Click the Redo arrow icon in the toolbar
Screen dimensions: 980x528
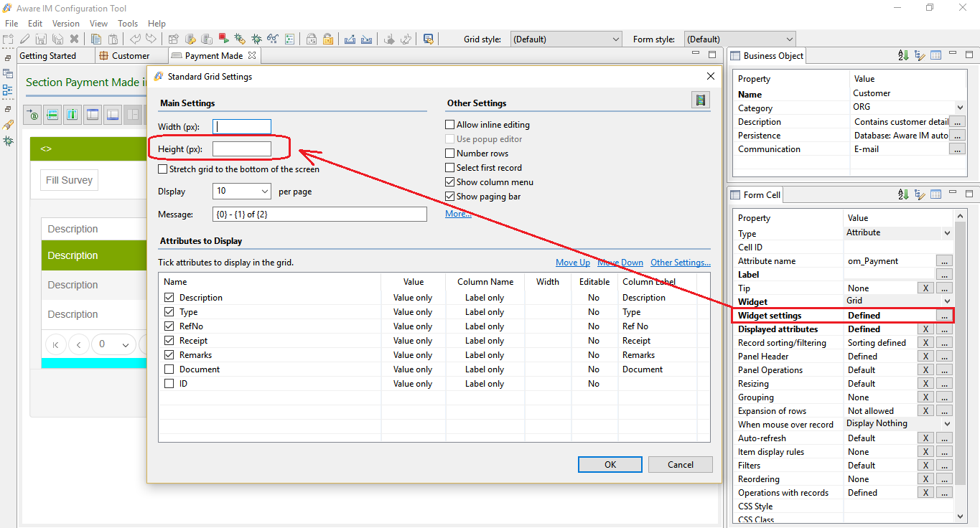151,39
